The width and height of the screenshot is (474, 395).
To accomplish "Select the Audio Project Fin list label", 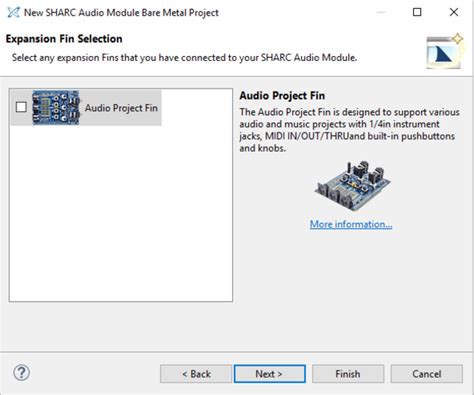I will pyautogui.click(x=121, y=108).
